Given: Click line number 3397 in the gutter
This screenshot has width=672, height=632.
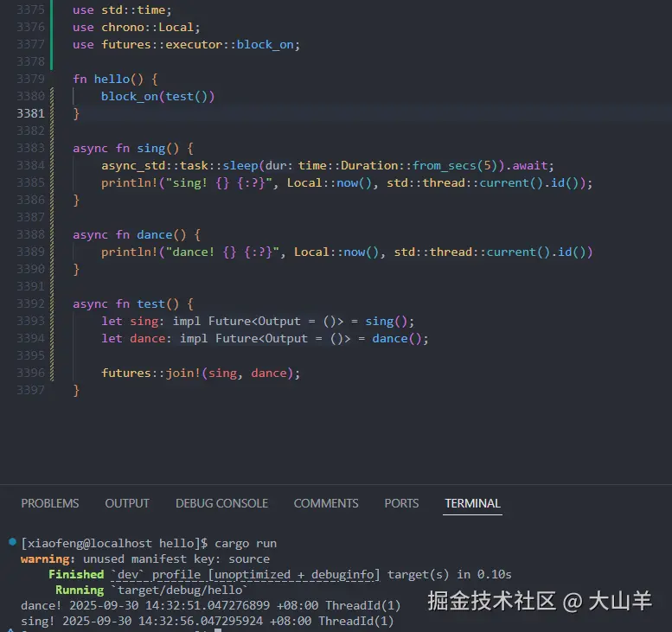Looking at the screenshot, I should pos(30,390).
